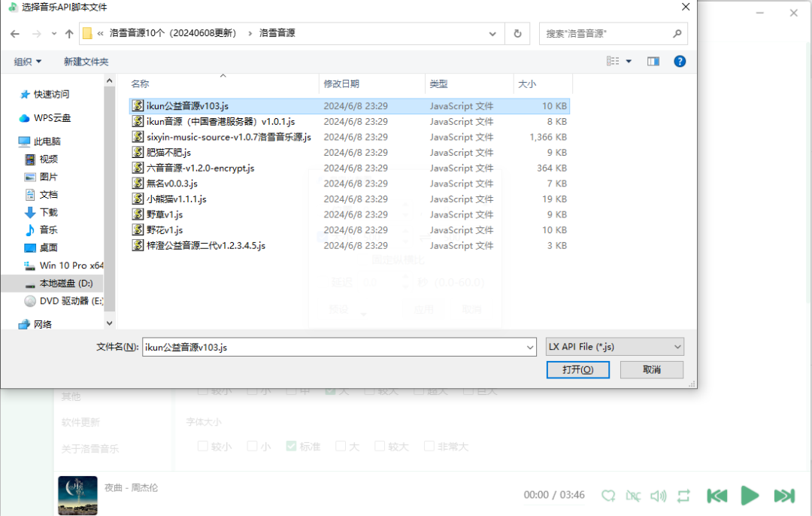Skip to previous track in player
This screenshot has height=516, width=812.
point(717,496)
